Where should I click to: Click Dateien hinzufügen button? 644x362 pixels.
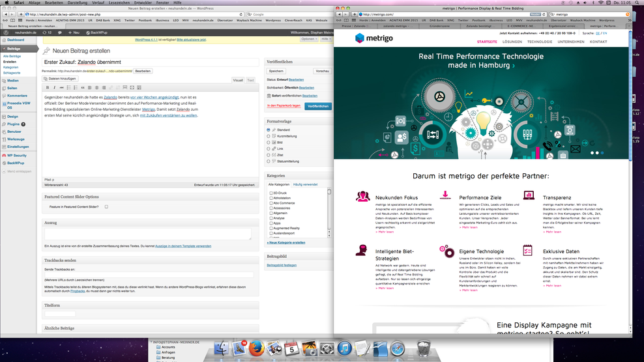pos(60,78)
